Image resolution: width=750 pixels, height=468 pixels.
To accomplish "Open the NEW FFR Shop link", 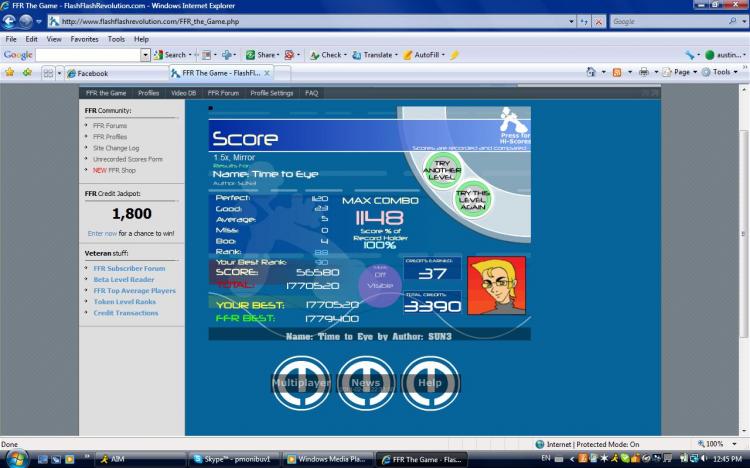I will click(114, 170).
